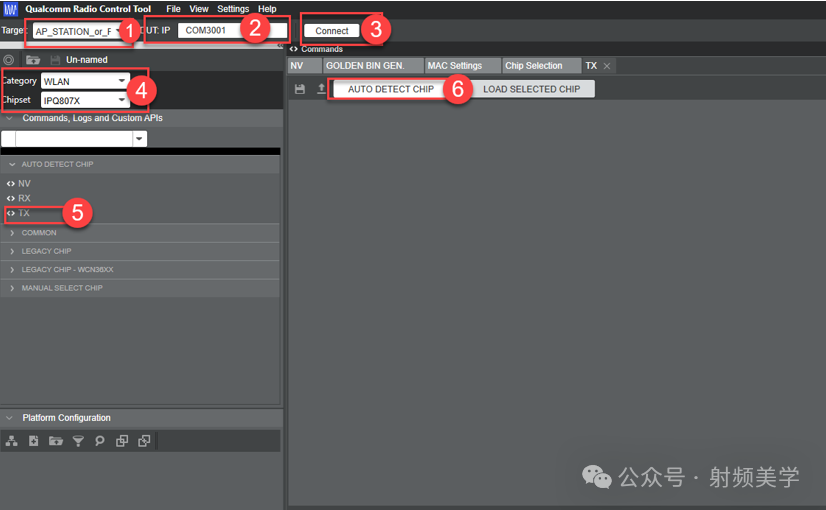Open workspace folder icon near Un-named
826x510 pixels.
click(x=33, y=60)
